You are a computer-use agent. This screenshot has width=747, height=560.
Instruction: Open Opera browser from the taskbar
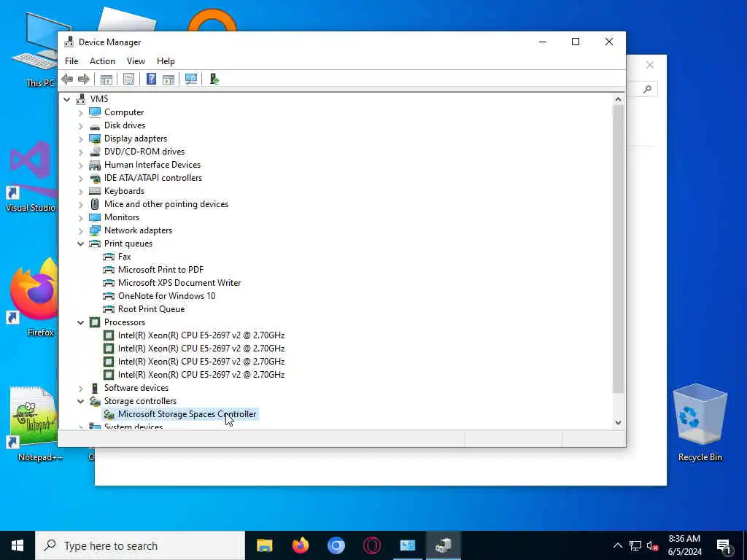tap(372, 545)
